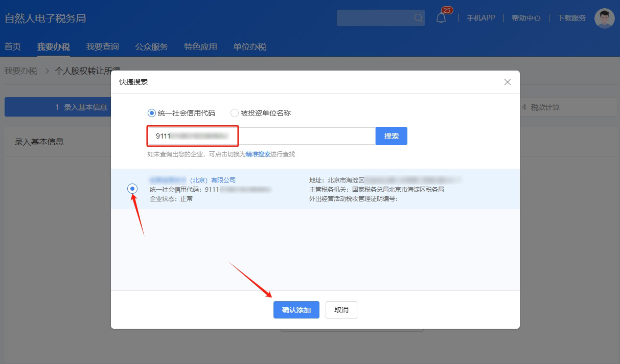The image size is (620, 364).
Task: Select the 北京 company result radio button
Action: [132, 189]
